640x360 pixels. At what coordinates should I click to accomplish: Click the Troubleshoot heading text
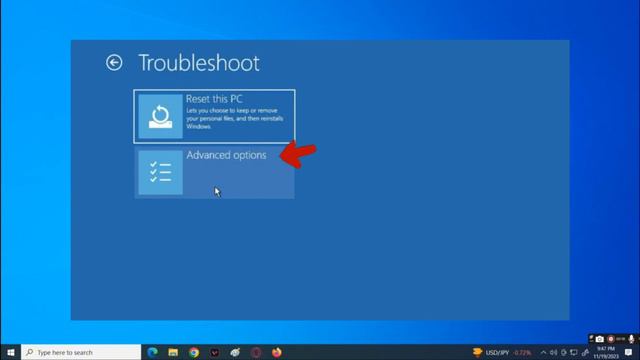[x=199, y=63]
